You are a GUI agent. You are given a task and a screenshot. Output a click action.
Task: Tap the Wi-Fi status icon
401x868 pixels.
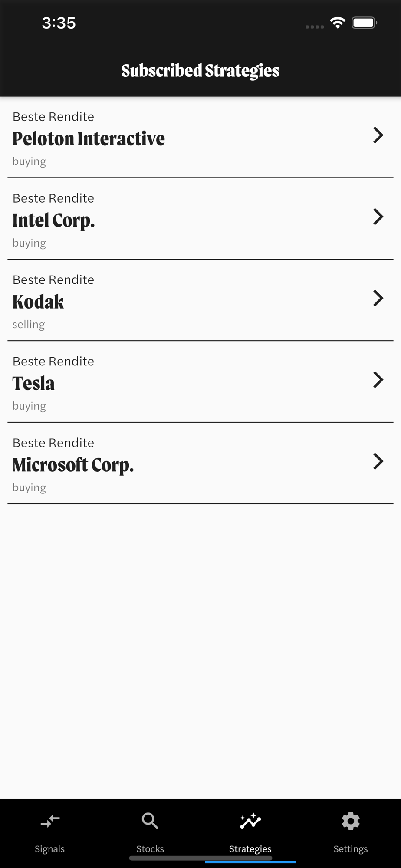338,23
